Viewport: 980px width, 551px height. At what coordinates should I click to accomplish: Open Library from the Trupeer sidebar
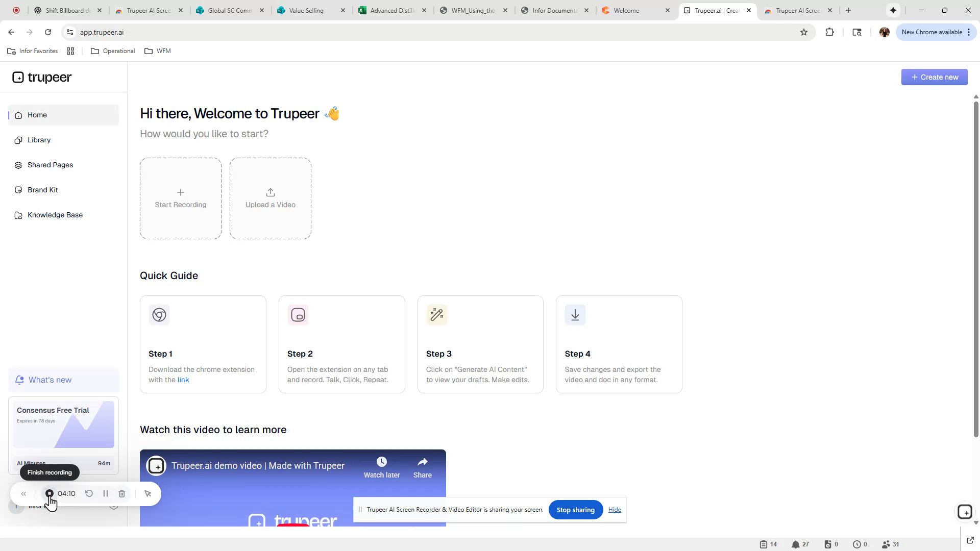pyautogui.click(x=39, y=140)
